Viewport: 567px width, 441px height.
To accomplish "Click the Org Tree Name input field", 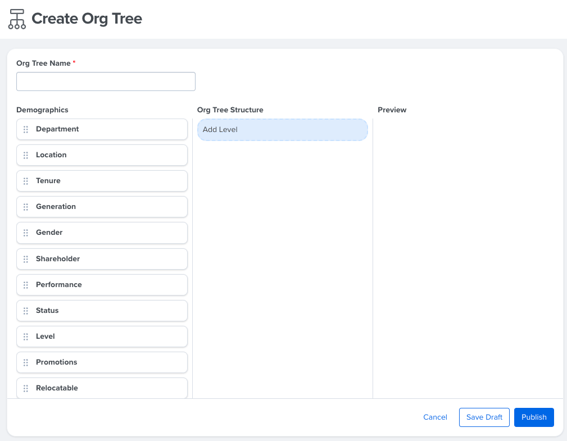I will (x=106, y=81).
